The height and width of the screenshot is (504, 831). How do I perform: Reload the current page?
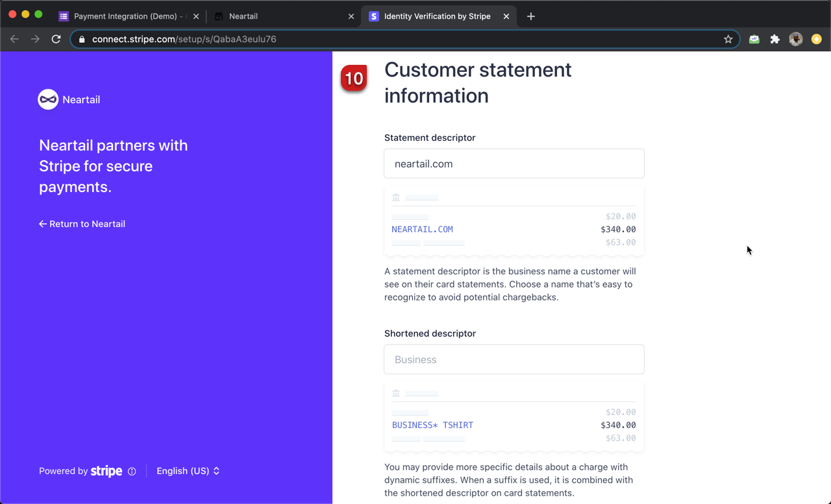(56, 39)
